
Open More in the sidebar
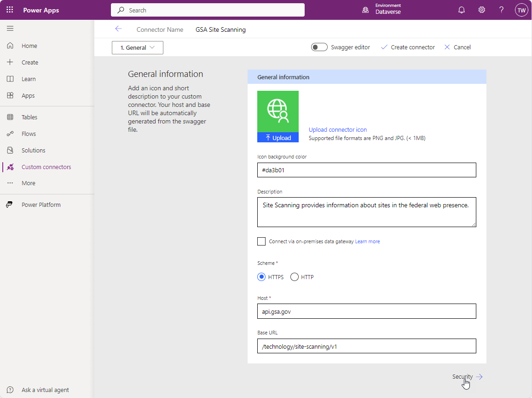pyautogui.click(x=29, y=183)
